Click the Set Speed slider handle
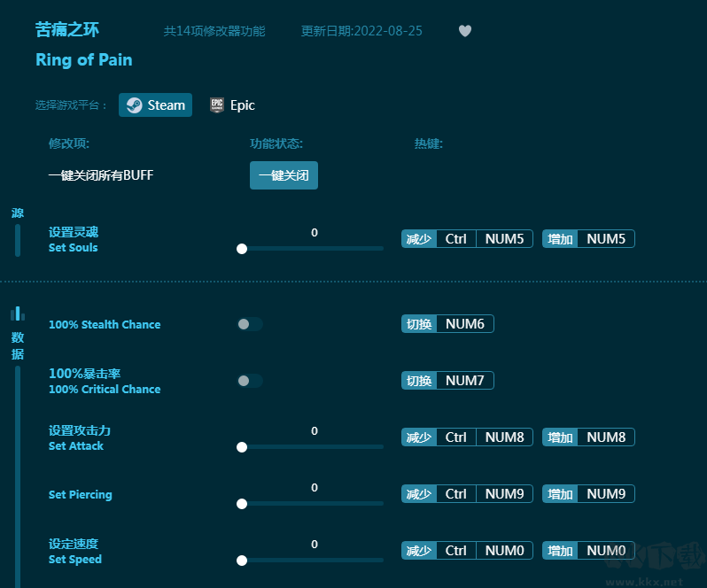 [242, 561]
